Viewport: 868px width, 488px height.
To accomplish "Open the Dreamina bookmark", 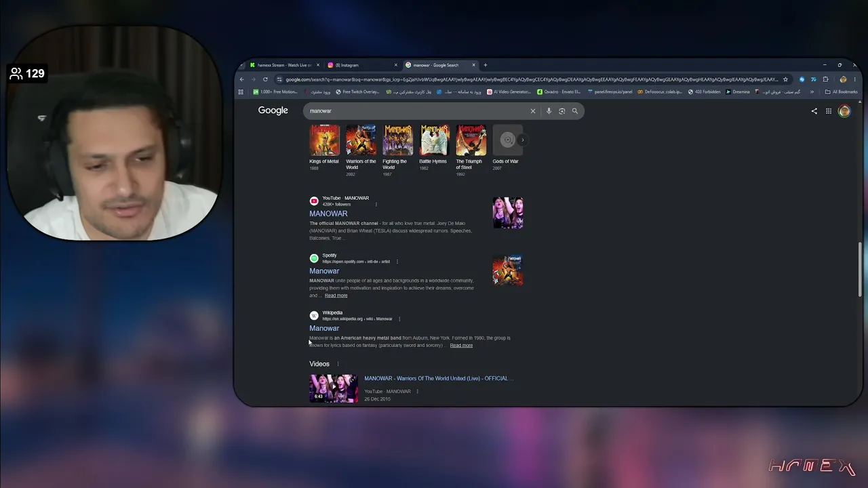I will tap(738, 91).
